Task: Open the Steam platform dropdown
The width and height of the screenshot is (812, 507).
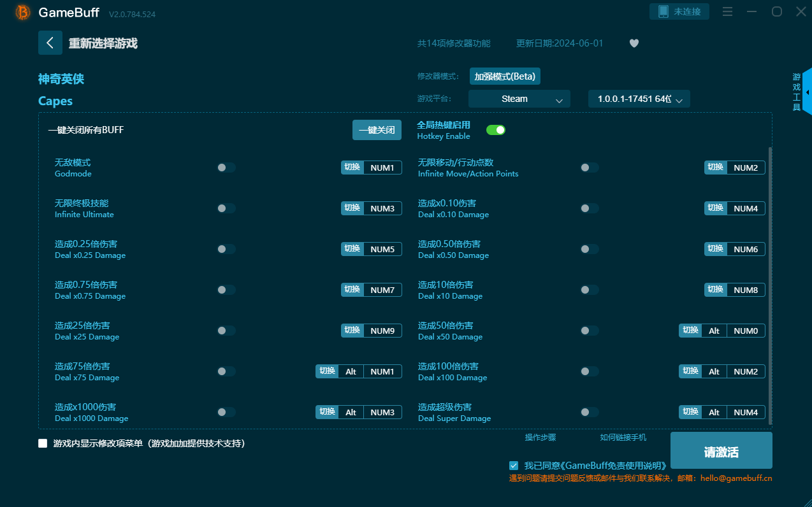Action: [x=519, y=99]
